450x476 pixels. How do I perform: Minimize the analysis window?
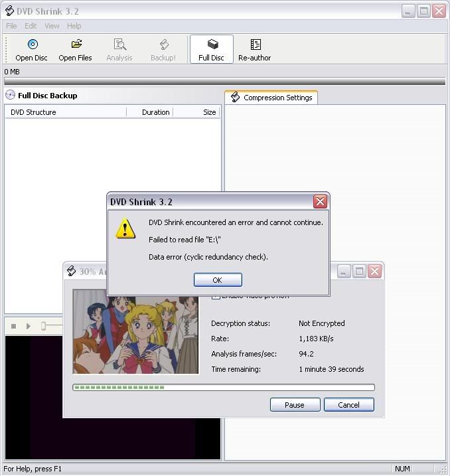tap(344, 271)
